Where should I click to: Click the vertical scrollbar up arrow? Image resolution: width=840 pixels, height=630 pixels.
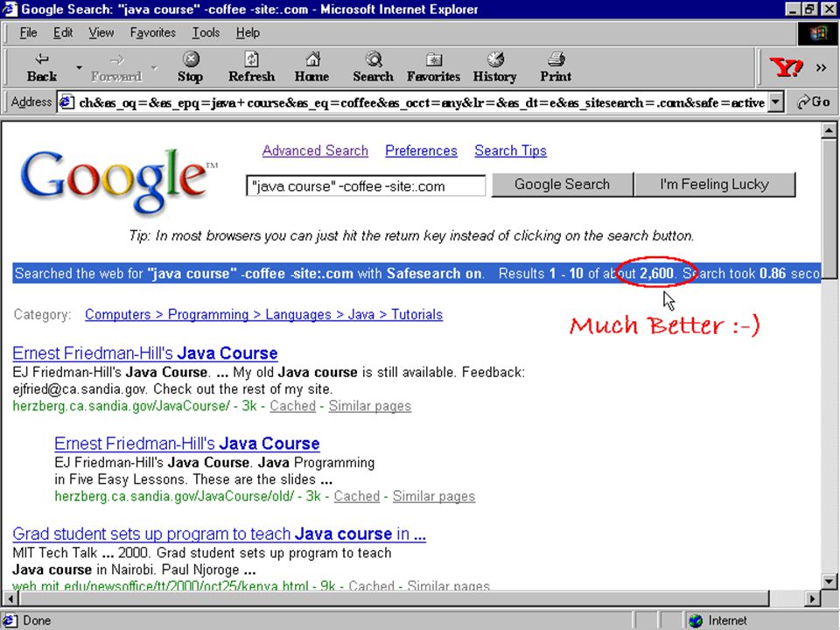click(829, 130)
